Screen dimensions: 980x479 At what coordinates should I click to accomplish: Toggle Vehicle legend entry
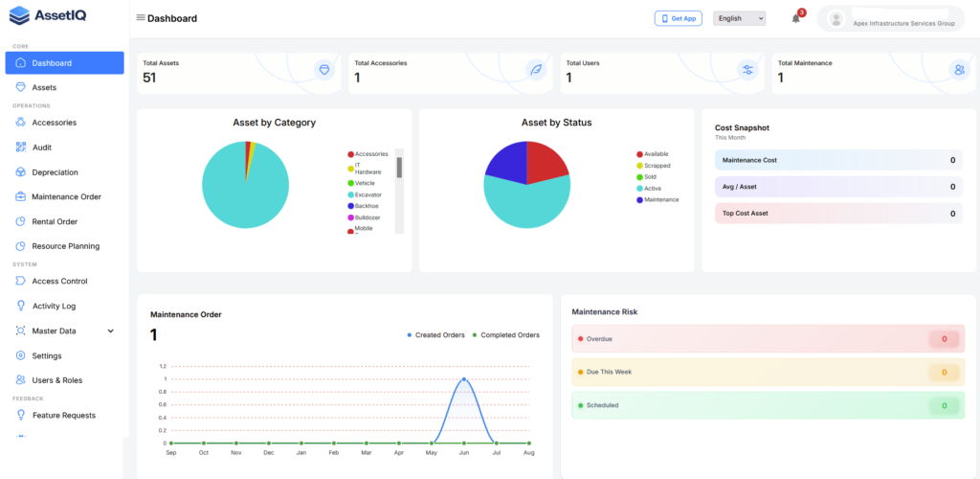tap(361, 183)
